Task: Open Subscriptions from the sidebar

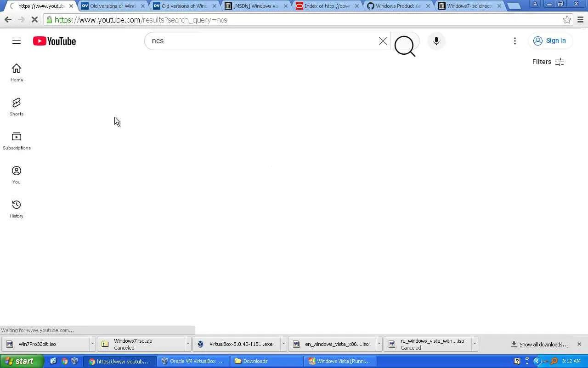Action: click(x=17, y=141)
